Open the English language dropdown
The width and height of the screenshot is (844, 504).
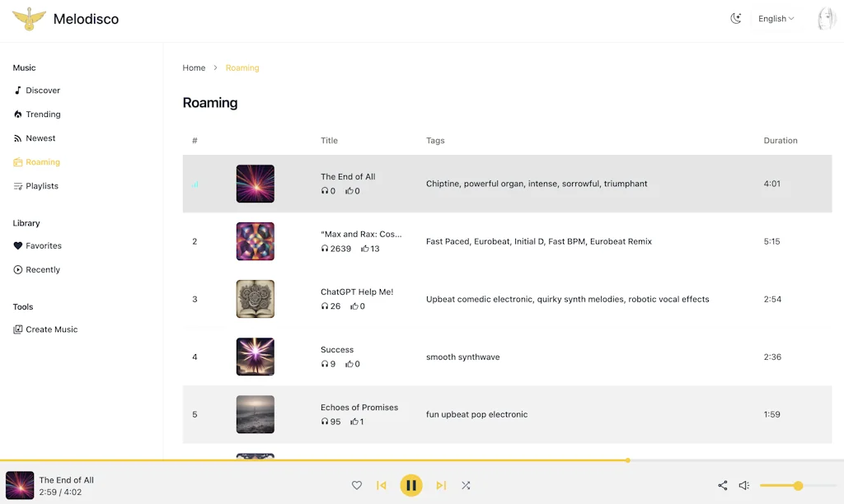(775, 17)
